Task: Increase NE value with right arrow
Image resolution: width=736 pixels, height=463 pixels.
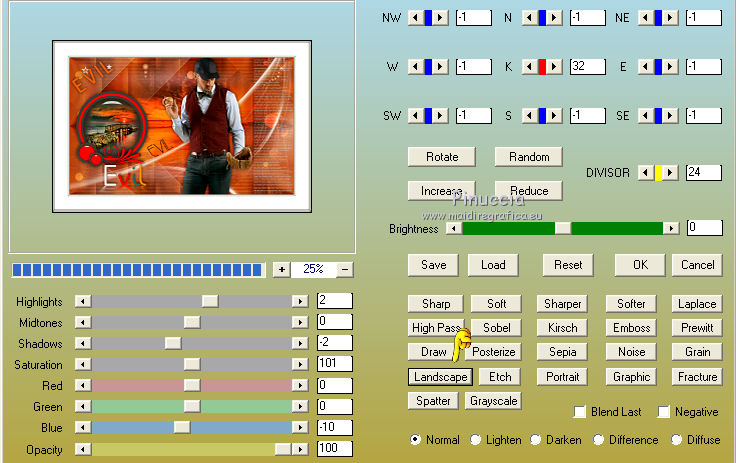Action: [x=670, y=18]
